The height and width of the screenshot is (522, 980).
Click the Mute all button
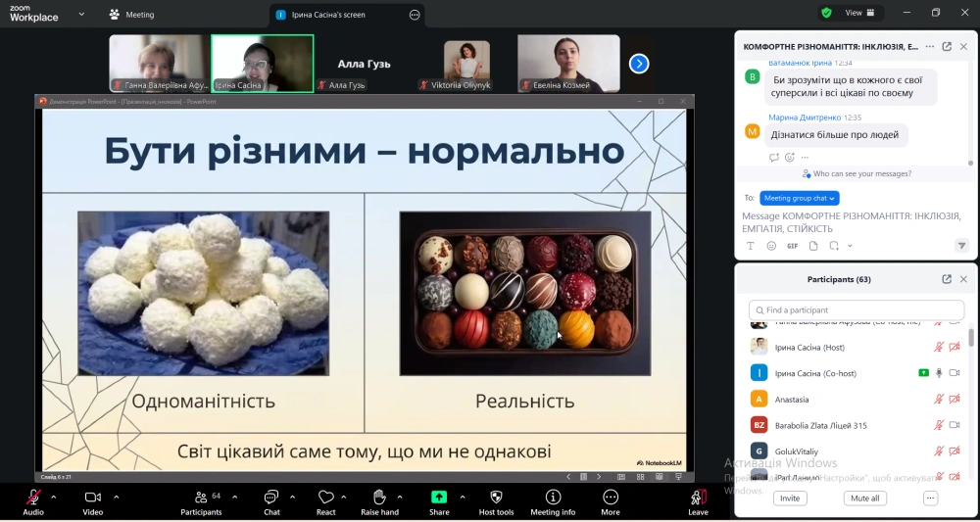coord(865,498)
